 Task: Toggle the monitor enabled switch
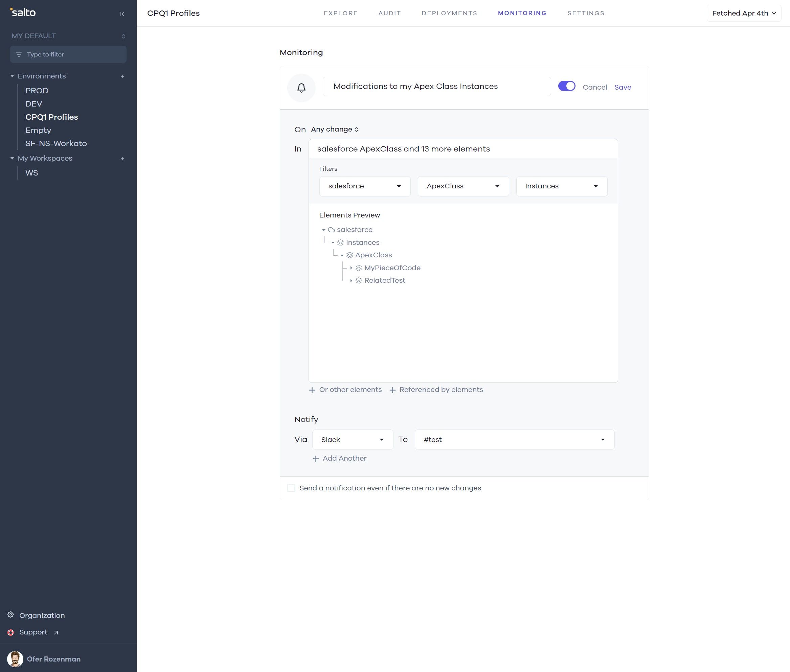click(x=566, y=86)
